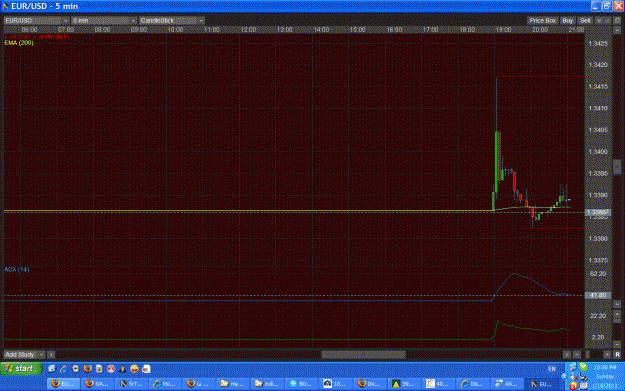The image size is (625, 391).
Task: Click the zoom out minus icon in bottom bar
Action: [577, 354]
